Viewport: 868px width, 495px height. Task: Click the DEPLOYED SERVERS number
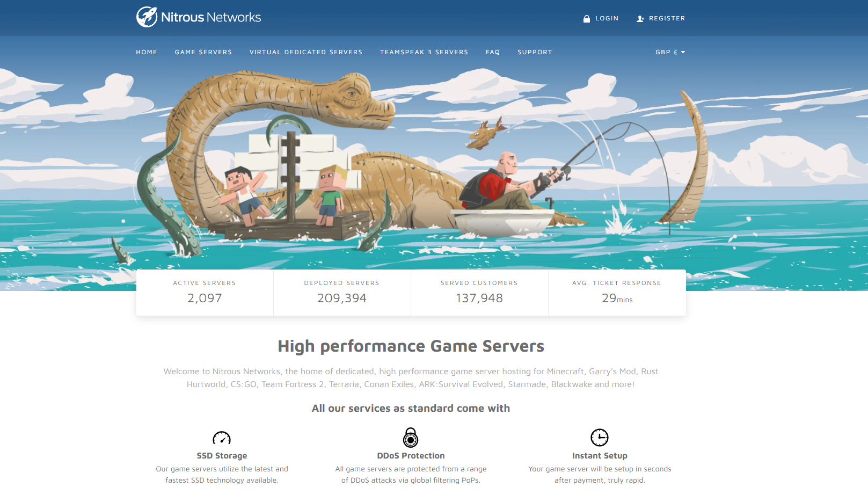pyautogui.click(x=342, y=298)
